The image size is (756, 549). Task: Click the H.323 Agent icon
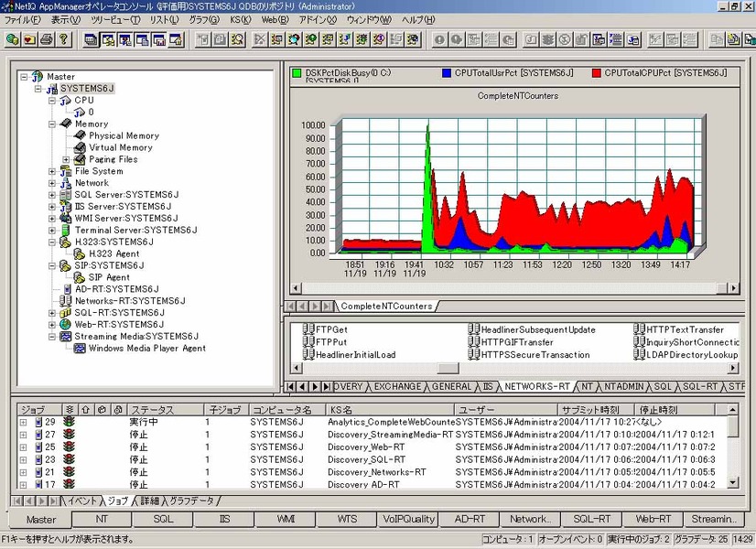point(79,253)
